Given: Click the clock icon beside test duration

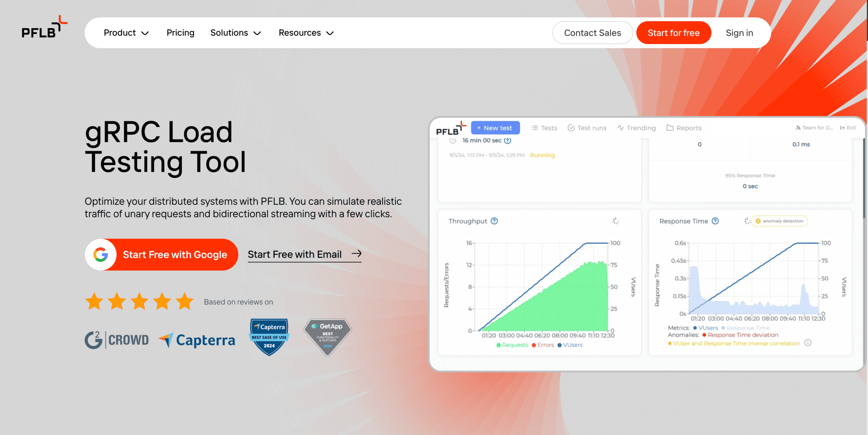Looking at the screenshot, I should point(453,140).
